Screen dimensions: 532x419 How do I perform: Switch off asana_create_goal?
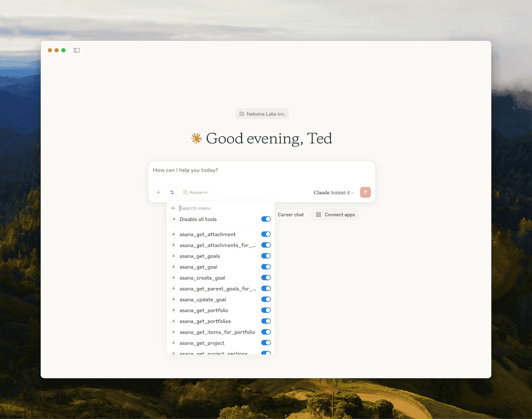[x=266, y=278]
